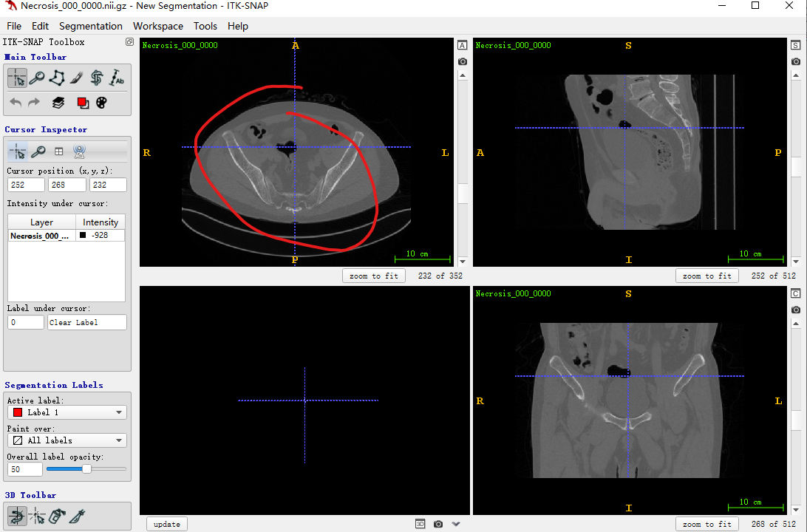Open the Edit menu

pyautogui.click(x=40, y=26)
